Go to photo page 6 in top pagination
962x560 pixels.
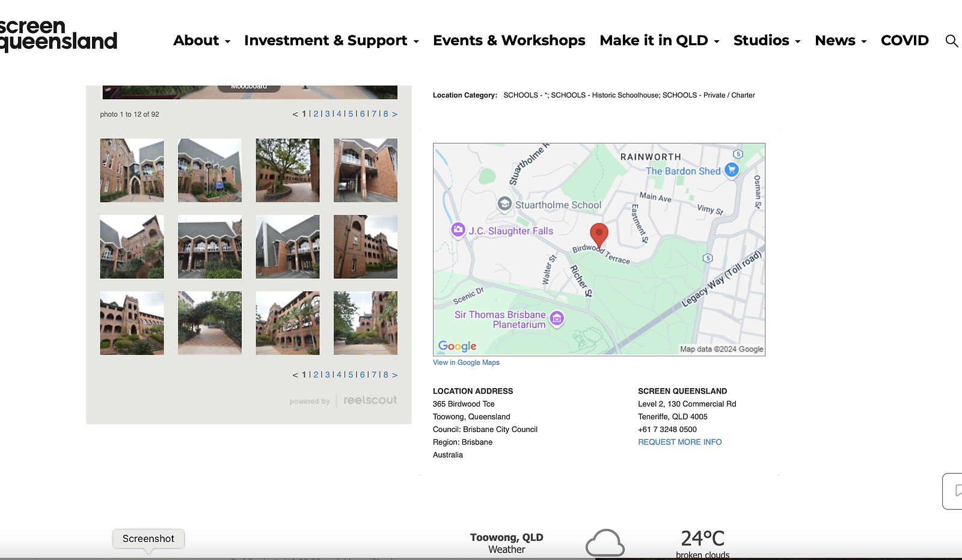point(363,114)
